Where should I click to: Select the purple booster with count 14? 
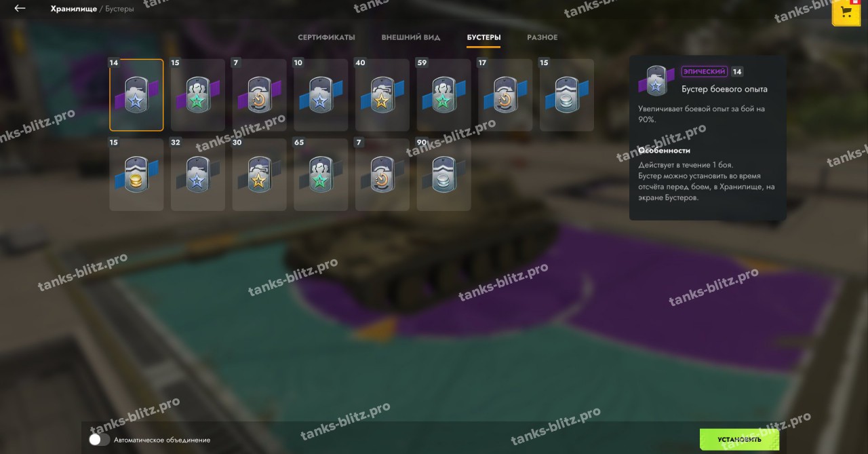[x=136, y=95]
